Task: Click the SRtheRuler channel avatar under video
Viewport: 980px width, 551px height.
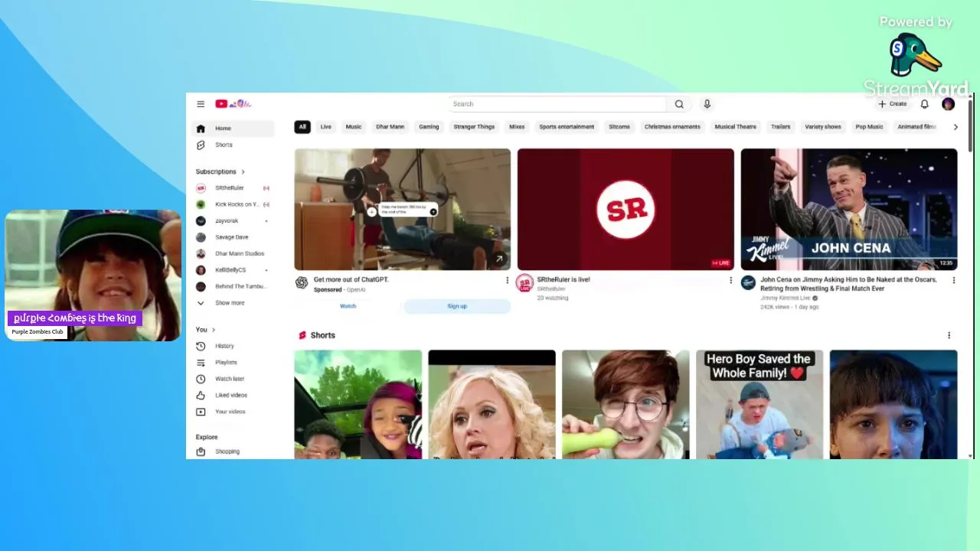Action: pyautogui.click(x=524, y=284)
